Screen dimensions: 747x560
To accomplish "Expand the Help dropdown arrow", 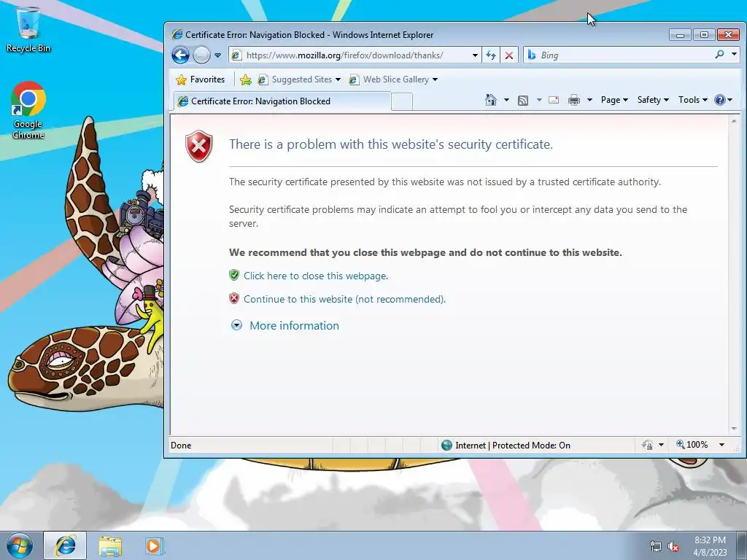I will point(729,100).
